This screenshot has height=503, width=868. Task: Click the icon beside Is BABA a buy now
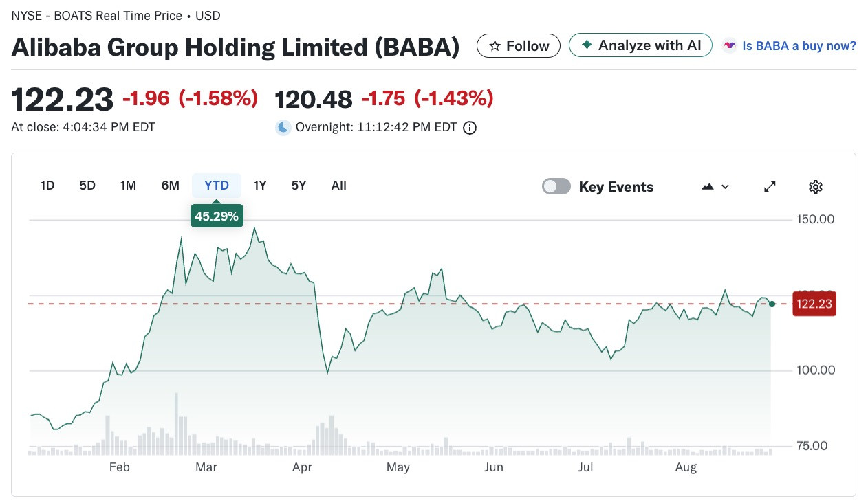coord(729,46)
